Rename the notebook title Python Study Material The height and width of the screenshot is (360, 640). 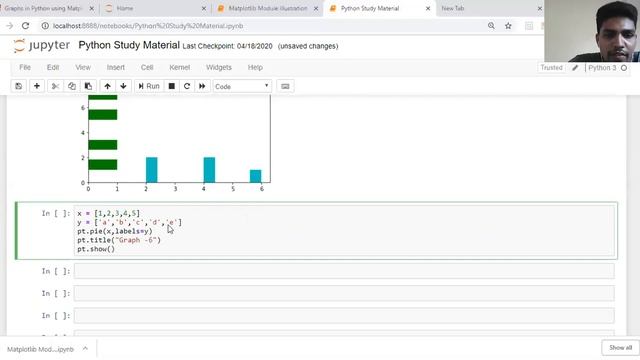pyautogui.click(x=129, y=45)
